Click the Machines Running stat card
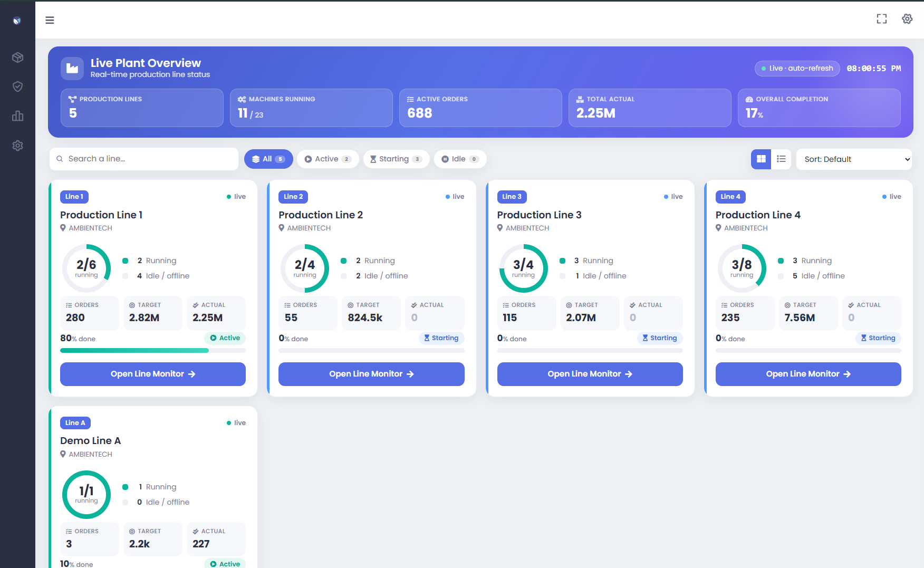Screen dimensions: 924x568 pyautogui.click(x=311, y=108)
